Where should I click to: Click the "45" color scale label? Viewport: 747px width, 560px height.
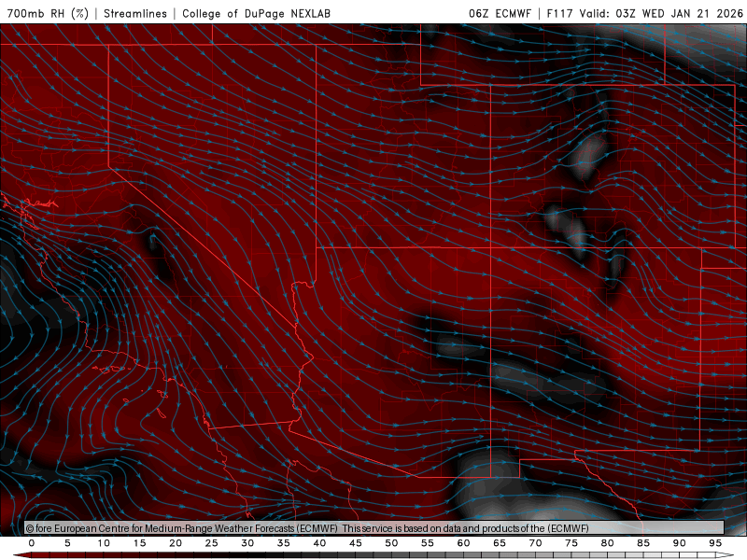tap(356, 543)
